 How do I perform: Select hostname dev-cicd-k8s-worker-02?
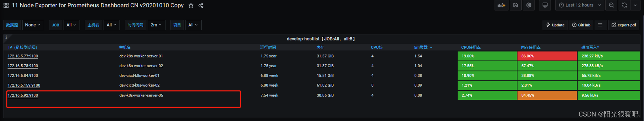click(139, 85)
